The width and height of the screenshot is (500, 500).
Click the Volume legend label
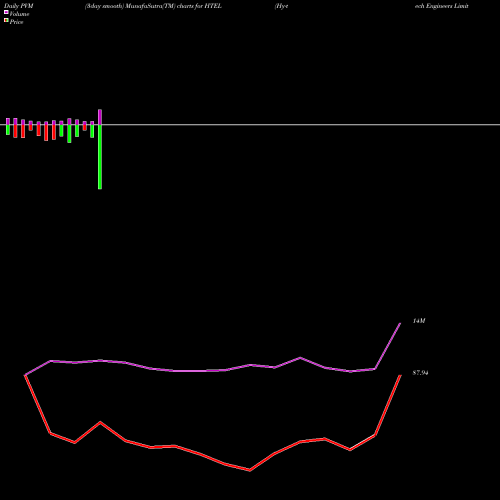coord(19,14)
